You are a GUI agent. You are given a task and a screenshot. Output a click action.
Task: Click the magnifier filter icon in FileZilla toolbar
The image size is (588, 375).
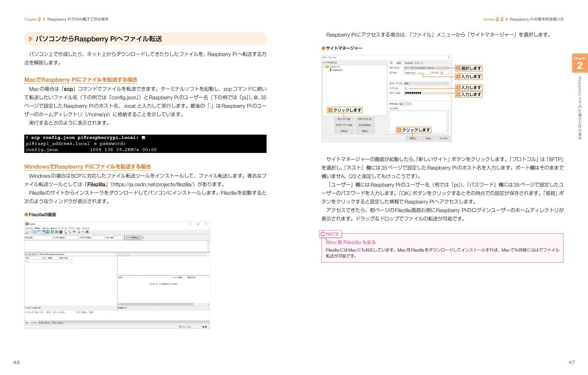[79, 232]
